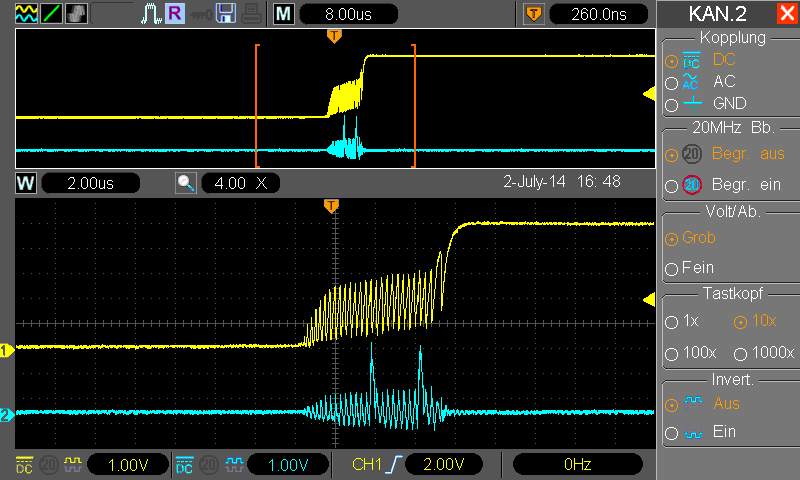
Task: Select 100x probe attenuation
Action: click(671, 354)
